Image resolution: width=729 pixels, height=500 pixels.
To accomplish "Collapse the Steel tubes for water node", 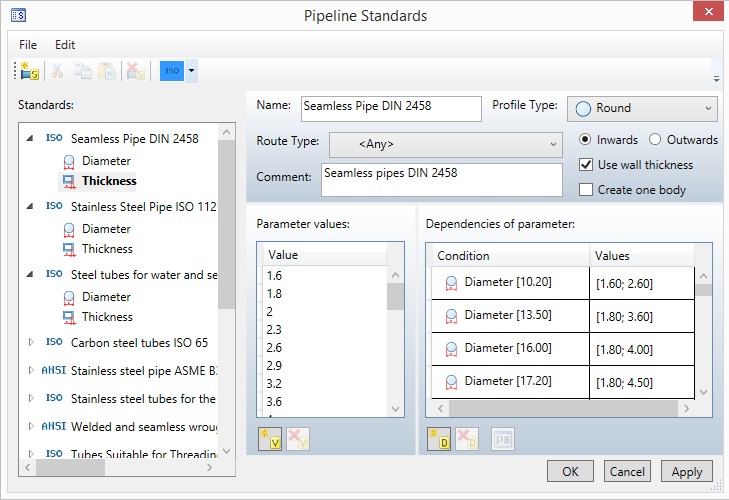I will click(x=30, y=274).
